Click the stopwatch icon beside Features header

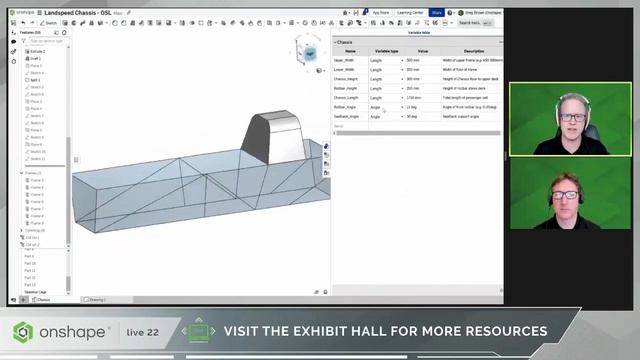pos(64,32)
